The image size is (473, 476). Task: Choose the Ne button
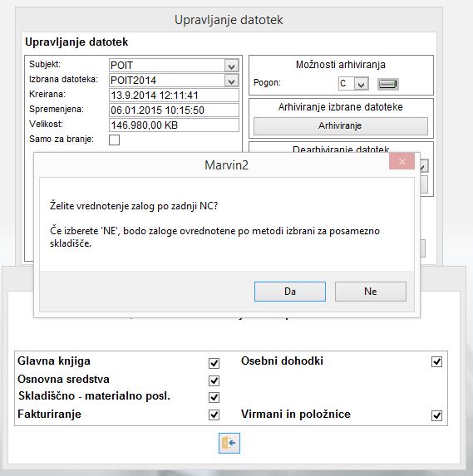point(370,292)
